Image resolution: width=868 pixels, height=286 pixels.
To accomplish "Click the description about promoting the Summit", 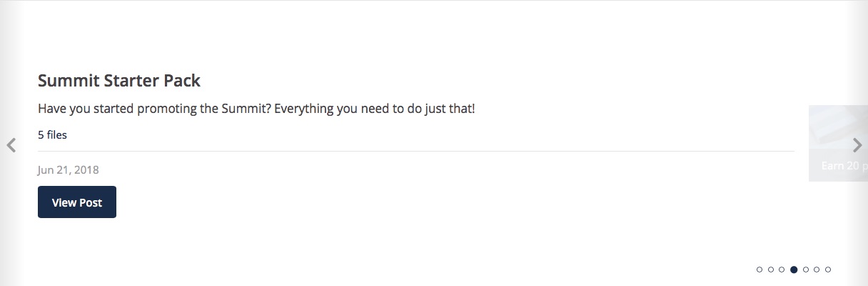I will 256,110.
